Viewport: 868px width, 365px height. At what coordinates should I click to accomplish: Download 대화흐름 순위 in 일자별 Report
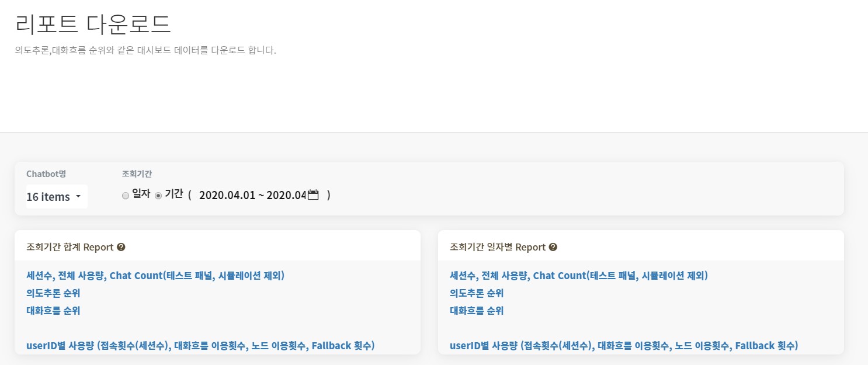(477, 311)
